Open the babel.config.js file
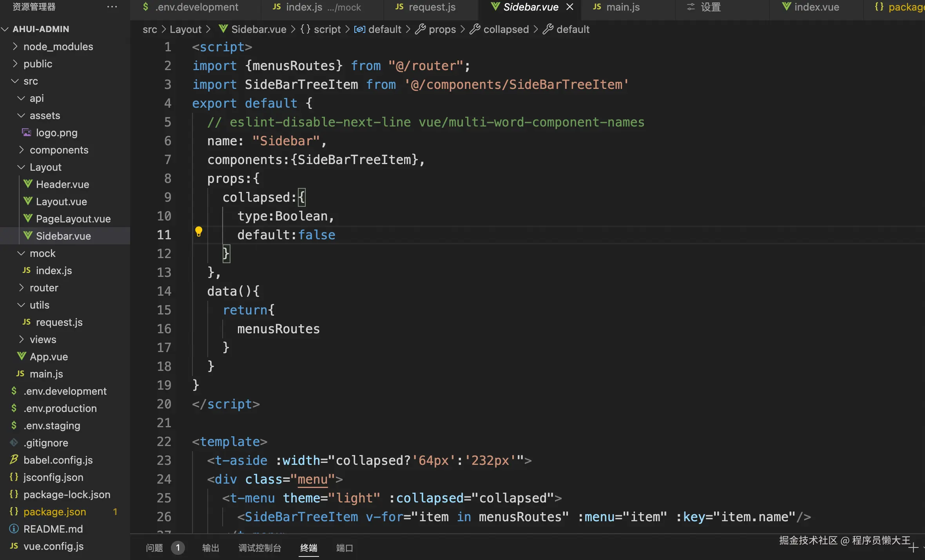This screenshot has width=925, height=560. click(58, 460)
